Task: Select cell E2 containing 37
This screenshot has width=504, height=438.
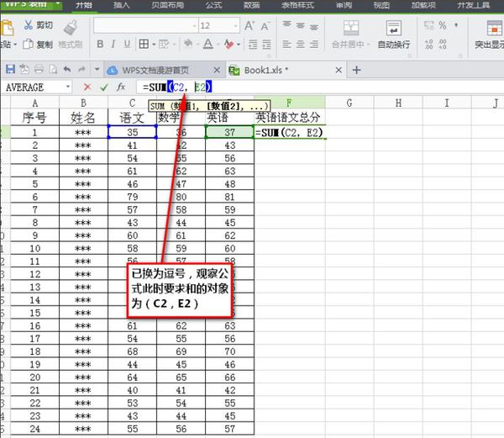Action: tap(229, 132)
